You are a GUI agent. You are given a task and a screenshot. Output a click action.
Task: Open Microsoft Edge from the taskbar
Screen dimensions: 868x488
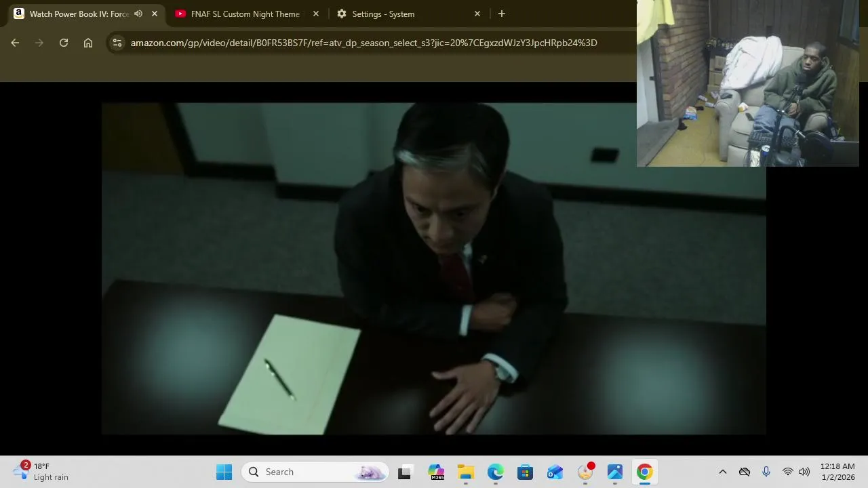496,472
